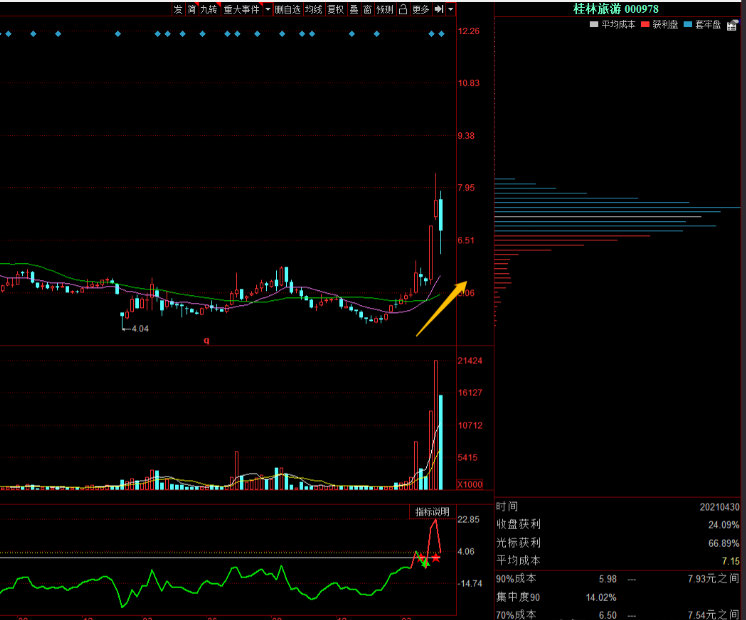The image size is (746, 620).
Task: Expand the last dropdown arrow in toolbar
Action: [x=450, y=9]
